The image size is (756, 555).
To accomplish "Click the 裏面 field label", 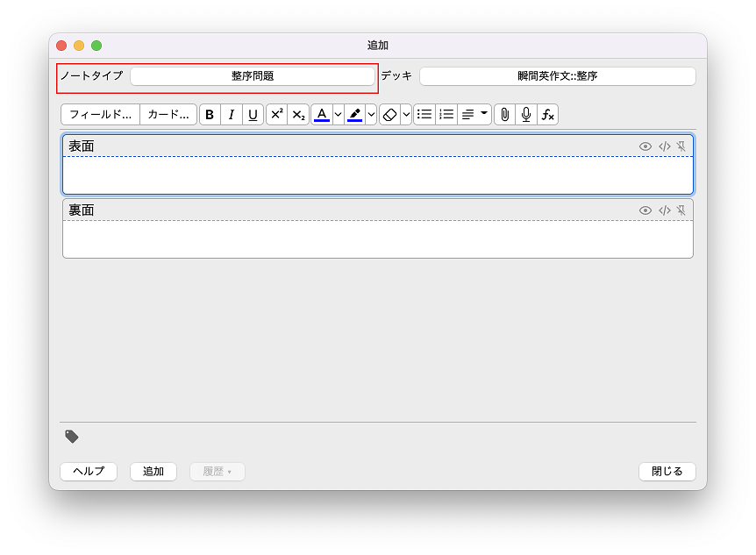I will tap(81, 210).
